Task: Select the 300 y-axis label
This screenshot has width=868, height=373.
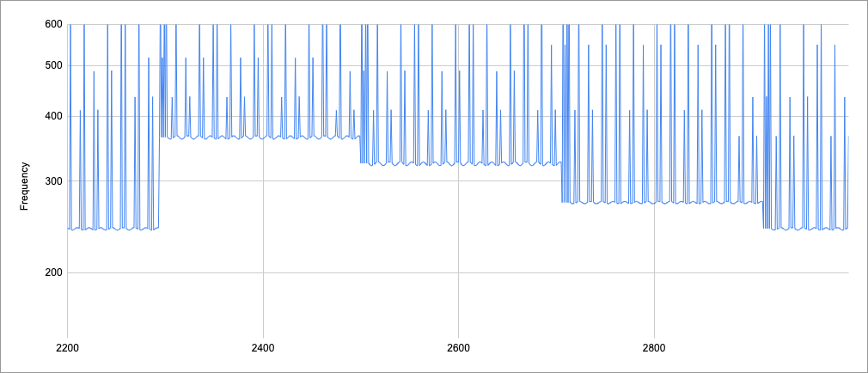Action: [x=52, y=181]
